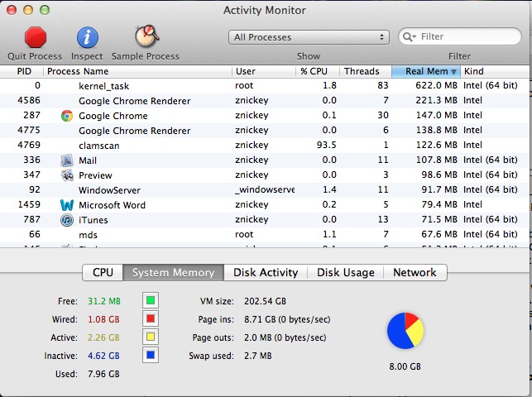Select the Google Chrome app icon in list

point(67,116)
